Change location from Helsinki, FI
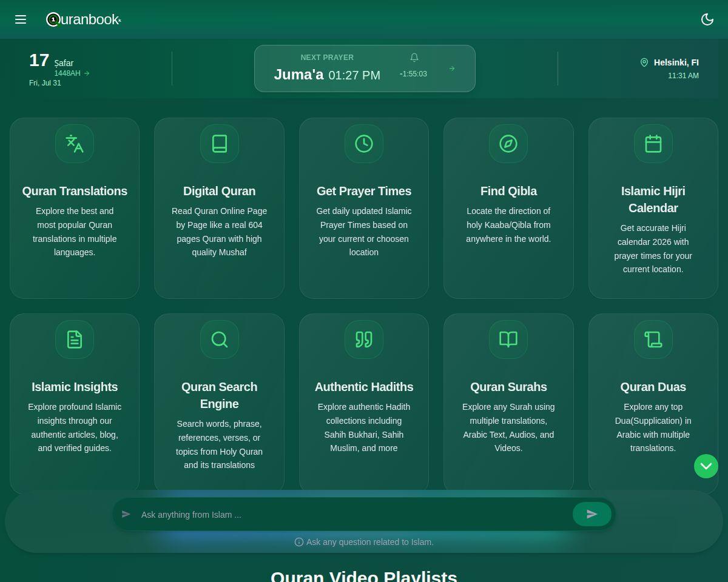This screenshot has width=728, height=582. (x=670, y=62)
